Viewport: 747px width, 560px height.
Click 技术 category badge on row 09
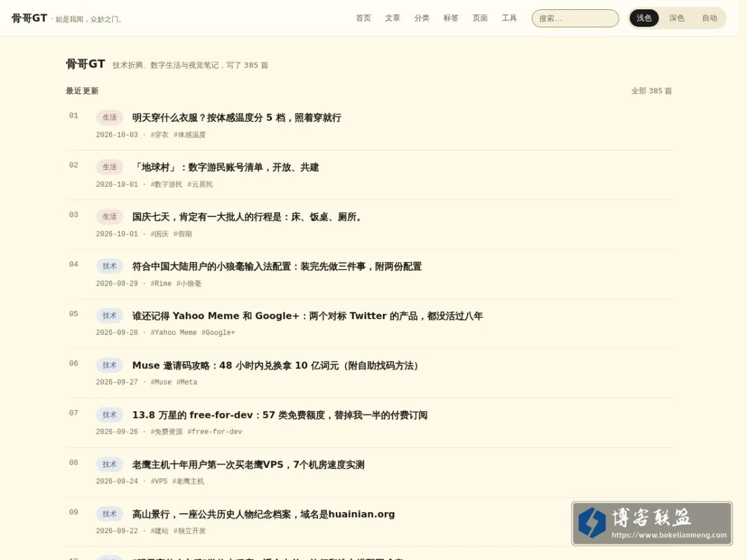[x=110, y=514]
